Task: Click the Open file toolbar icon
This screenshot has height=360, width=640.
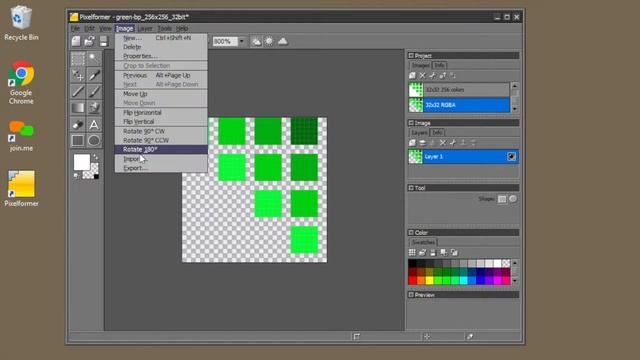Action: [89, 41]
